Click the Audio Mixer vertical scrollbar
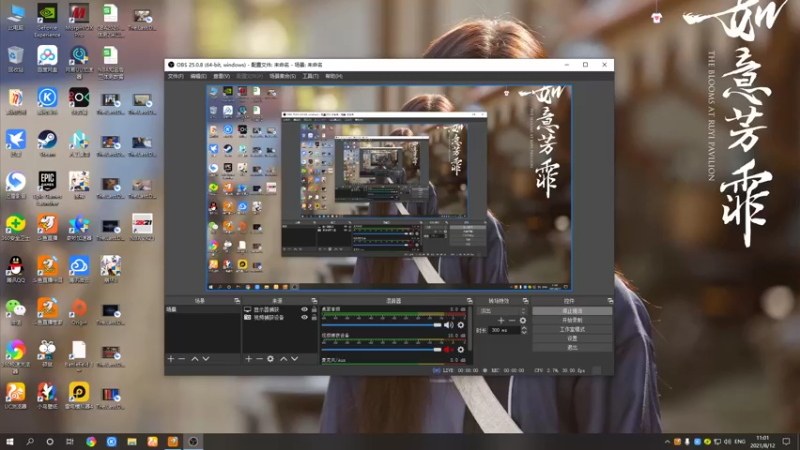800x450 pixels. 469,329
